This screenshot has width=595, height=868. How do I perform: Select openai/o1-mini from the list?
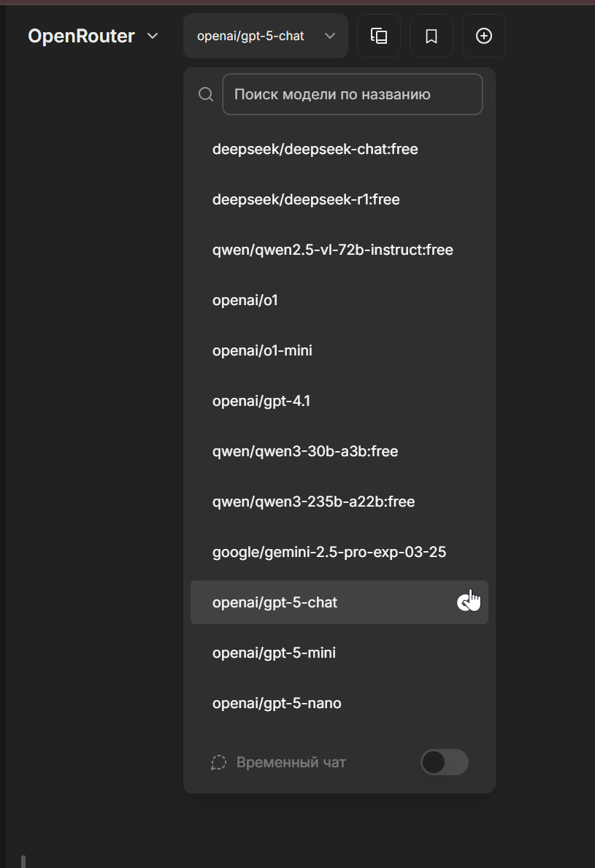[x=339, y=350]
